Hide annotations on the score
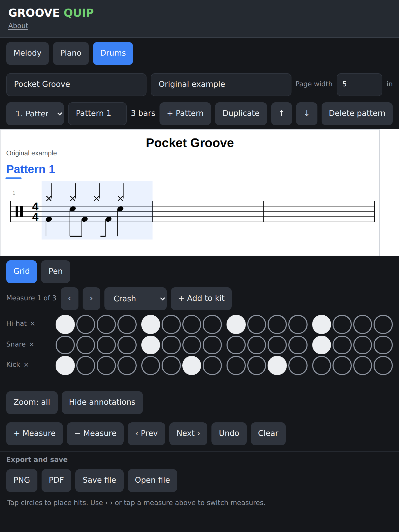The height and width of the screenshot is (532, 399). tap(102, 402)
